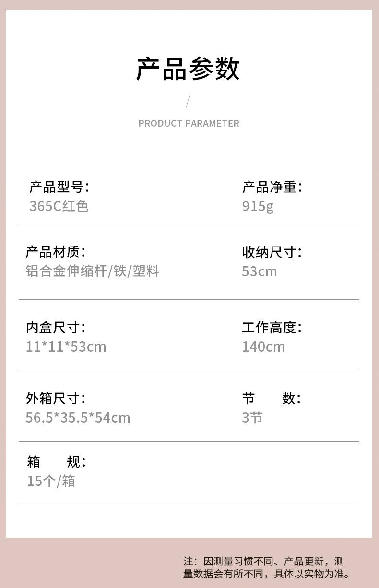Click the 56.5*35.5*54cm carton size value
The width and height of the screenshot is (379, 588).
[78, 417]
